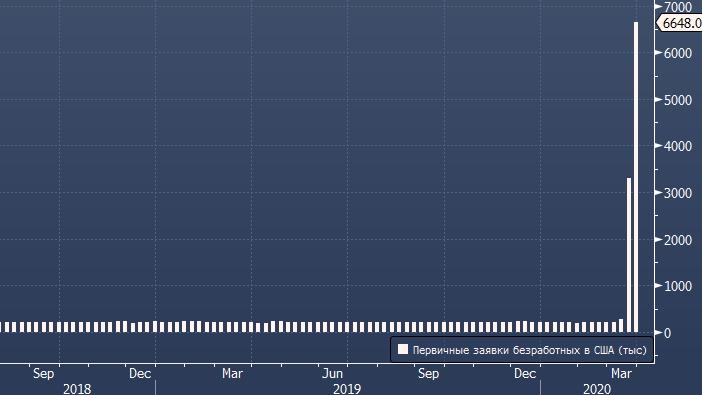The image size is (702, 395).
Task: Click the 6000 y-axis label
Action: (678, 53)
